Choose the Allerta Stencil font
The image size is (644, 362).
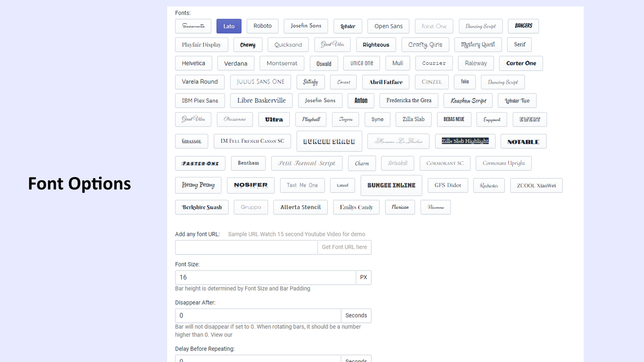click(300, 207)
